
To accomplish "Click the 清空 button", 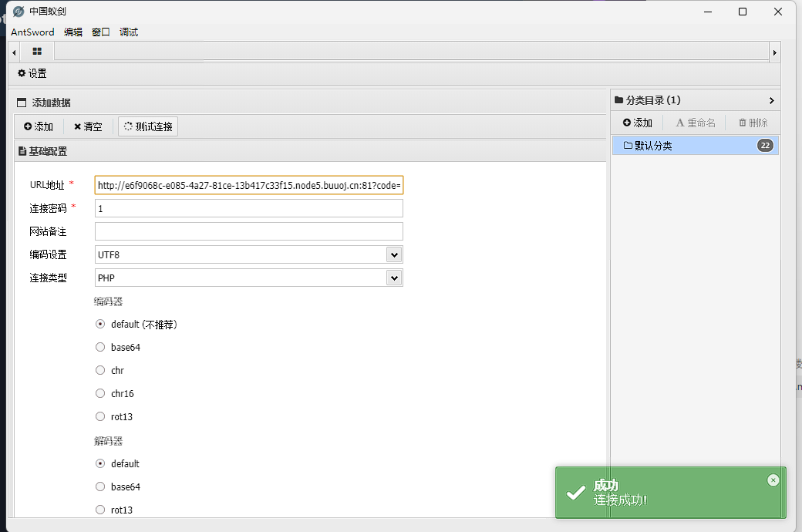I will [x=88, y=126].
